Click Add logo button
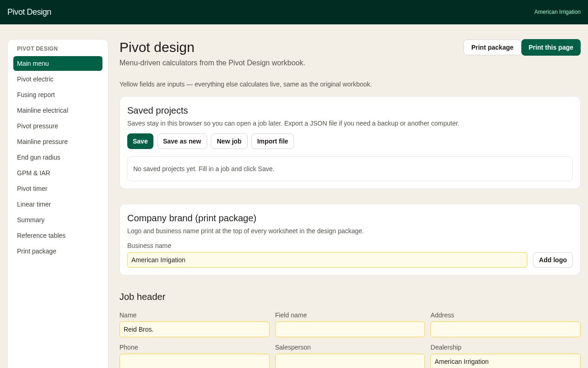Image resolution: width=588 pixels, height=368 pixels. pos(553,260)
